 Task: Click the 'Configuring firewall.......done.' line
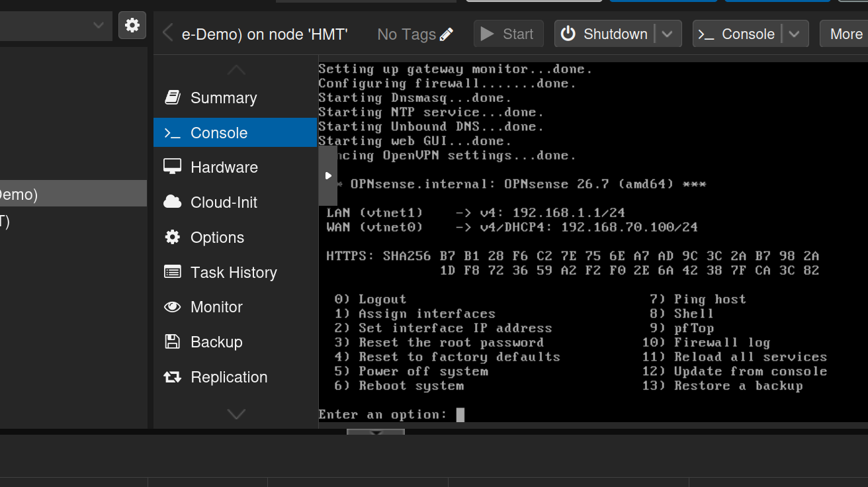click(x=447, y=83)
